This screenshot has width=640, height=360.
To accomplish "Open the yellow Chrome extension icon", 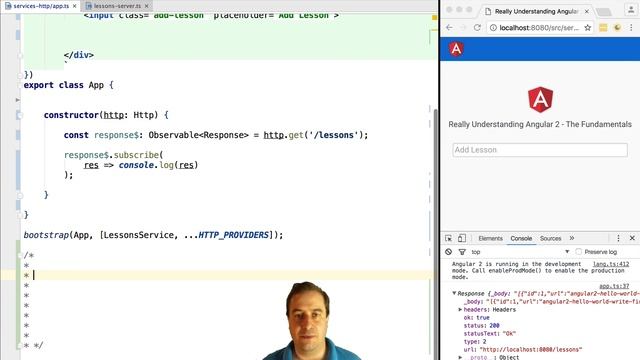I will 603,28.
